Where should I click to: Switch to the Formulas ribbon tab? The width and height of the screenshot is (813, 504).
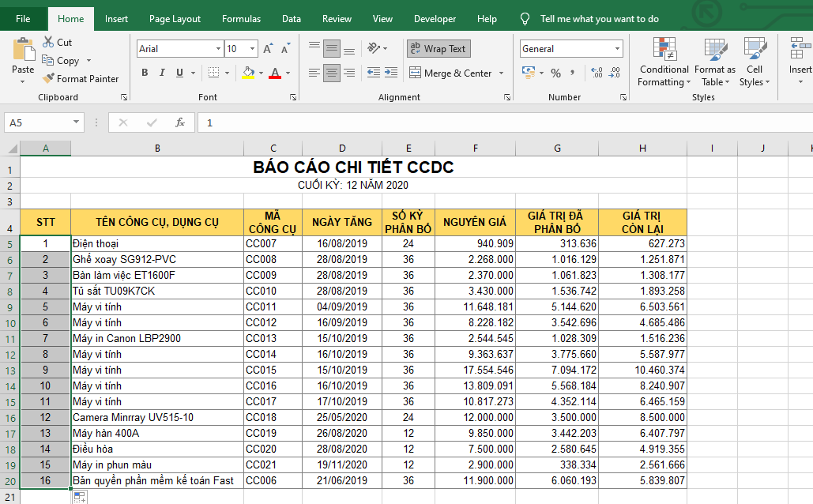(241, 19)
